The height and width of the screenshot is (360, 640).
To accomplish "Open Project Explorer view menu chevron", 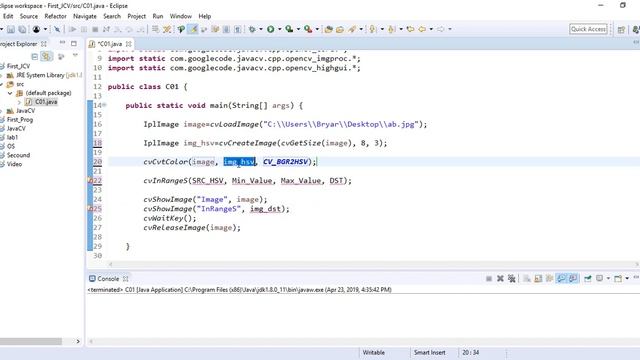I will (x=75, y=55).
